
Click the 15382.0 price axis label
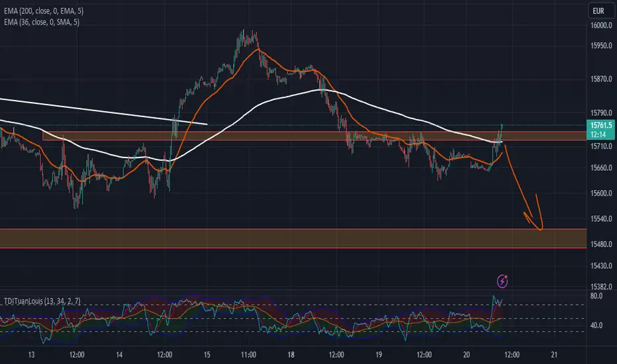click(601, 287)
